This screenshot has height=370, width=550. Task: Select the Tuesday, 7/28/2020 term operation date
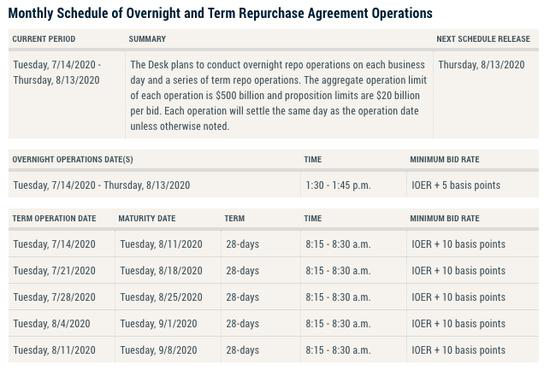click(x=54, y=297)
